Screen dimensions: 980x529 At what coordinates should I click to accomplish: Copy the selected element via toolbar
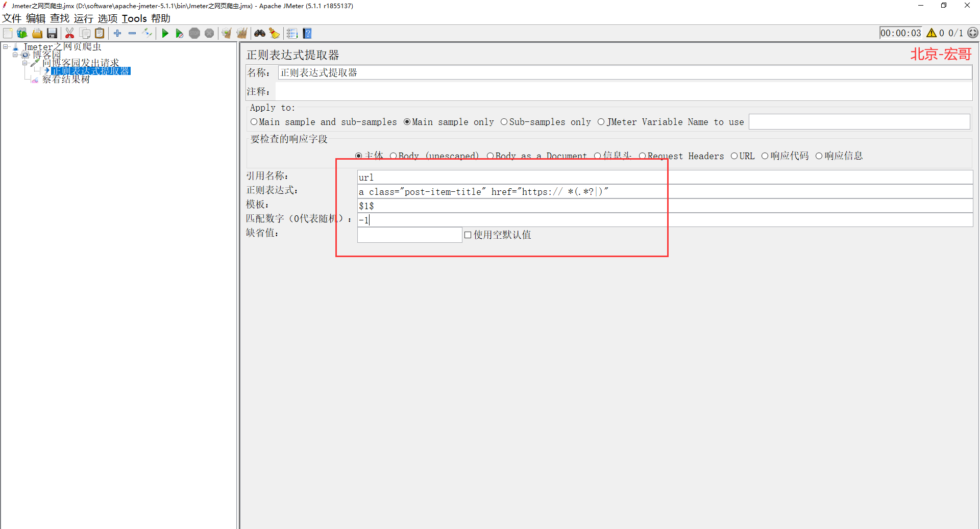point(85,34)
